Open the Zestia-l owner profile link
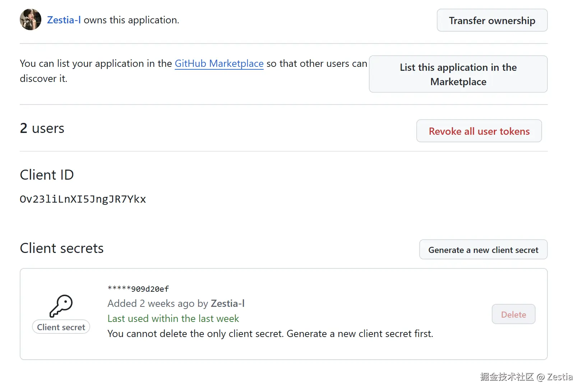583x392 pixels. [x=64, y=20]
